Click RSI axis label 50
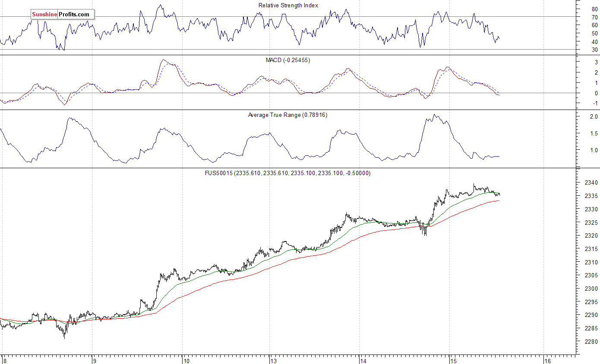 595,34
